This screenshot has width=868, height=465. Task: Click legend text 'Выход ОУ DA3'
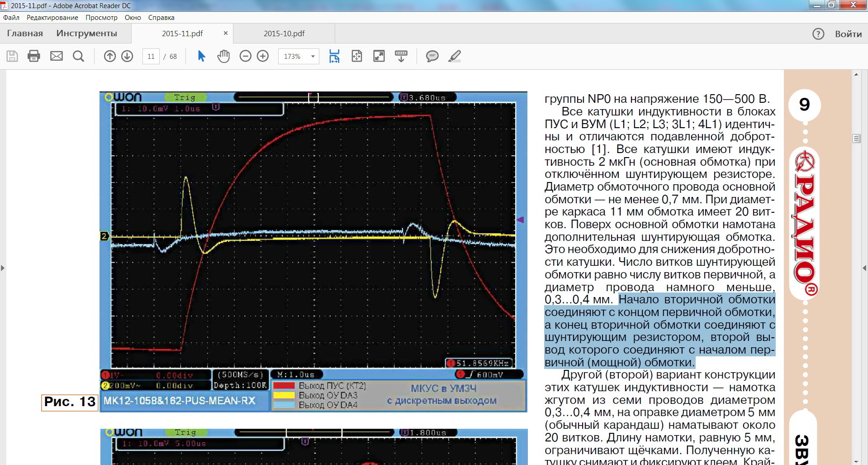328,395
